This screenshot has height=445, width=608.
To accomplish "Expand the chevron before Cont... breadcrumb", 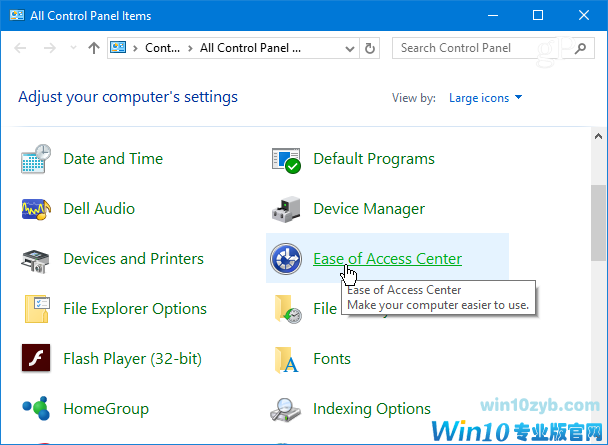I will (x=135, y=48).
